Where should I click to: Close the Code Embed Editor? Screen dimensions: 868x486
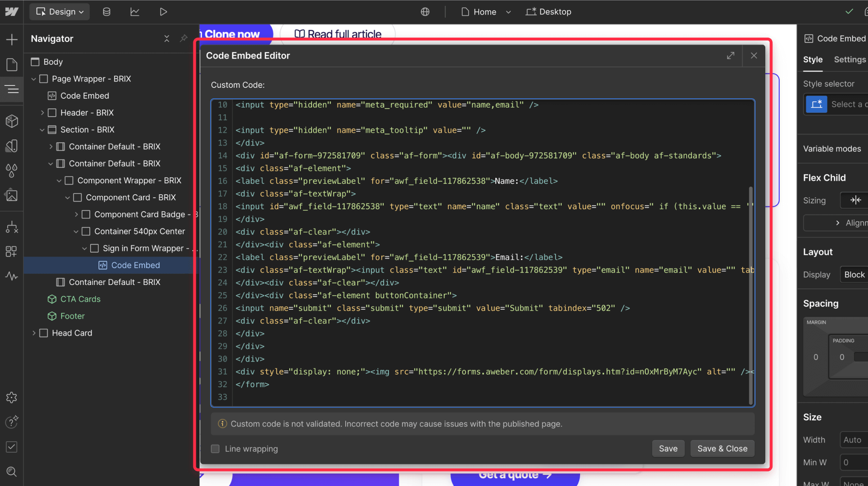[x=754, y=55]
